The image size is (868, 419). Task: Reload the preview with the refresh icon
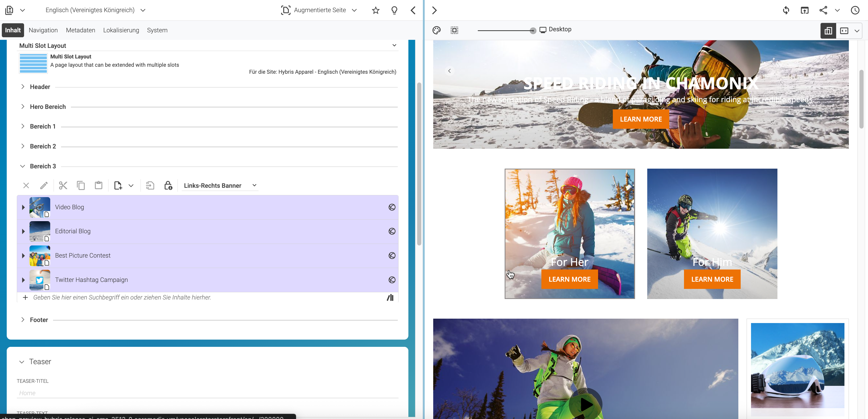pos(786,10)
